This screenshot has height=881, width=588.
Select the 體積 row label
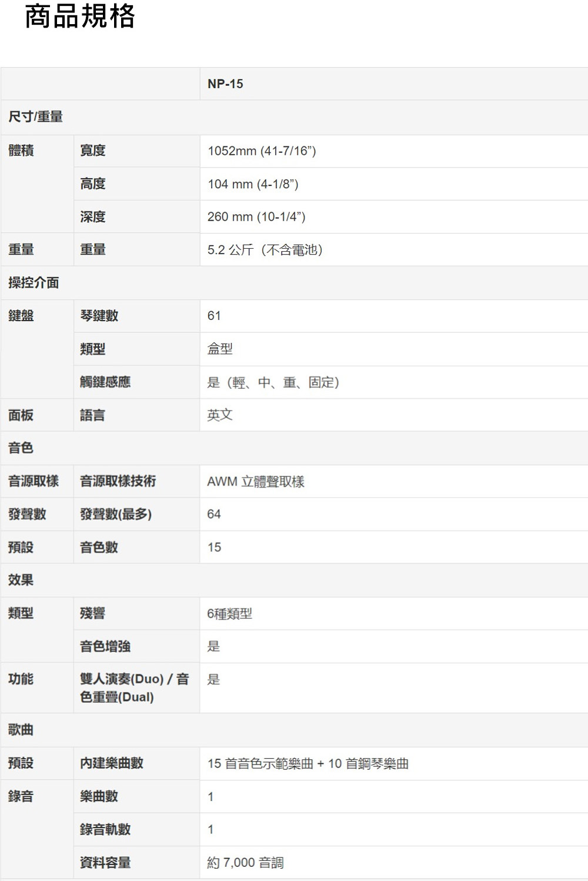[21, 151]
